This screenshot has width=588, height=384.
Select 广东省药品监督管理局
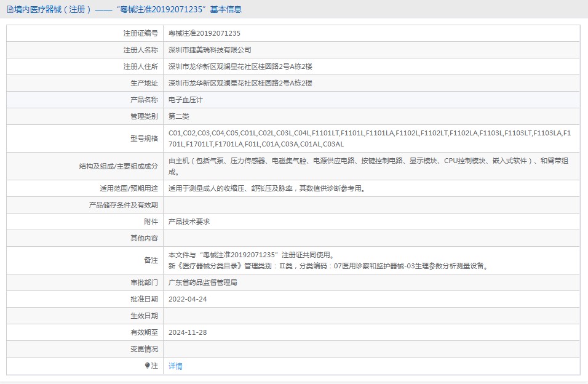click(x=203, y=282)
